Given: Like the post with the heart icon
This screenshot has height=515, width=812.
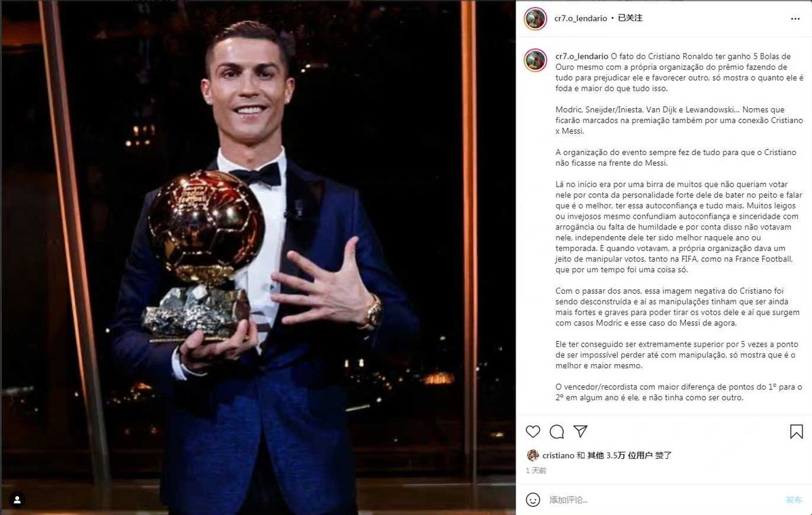Looking at the screenshot, I should pos(533,432).
